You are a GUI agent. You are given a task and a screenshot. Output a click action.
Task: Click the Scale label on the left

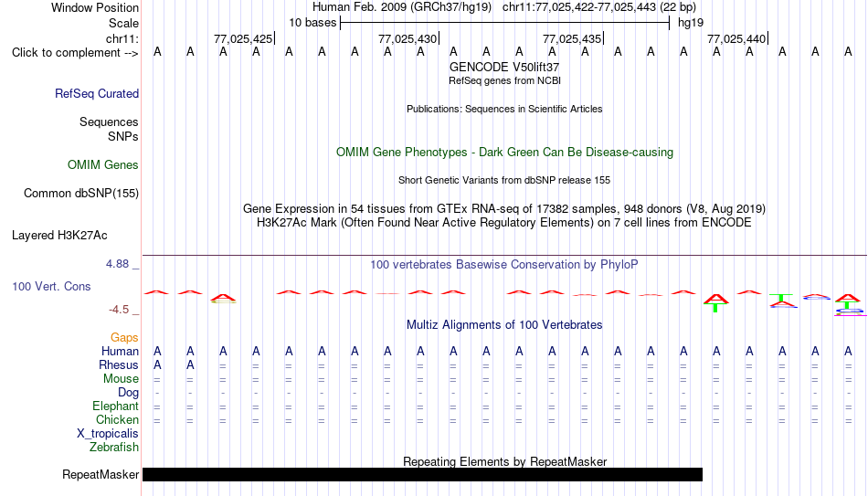(123, 23)
